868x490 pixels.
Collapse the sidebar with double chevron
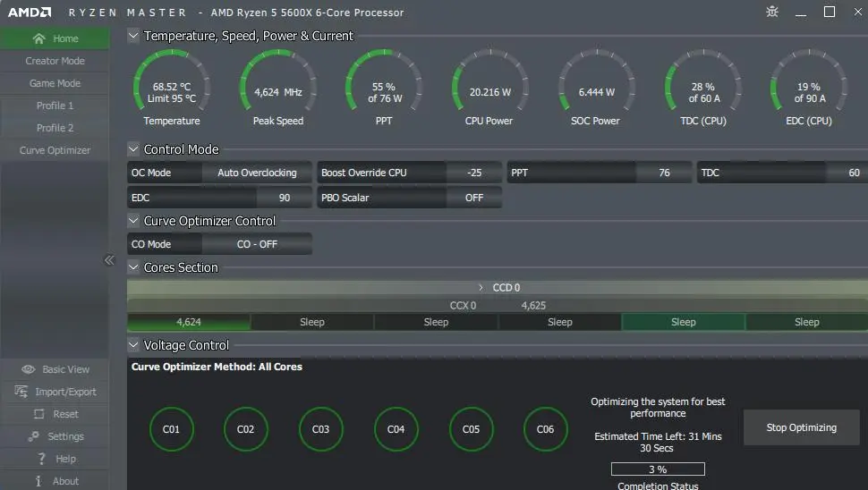point(109,260)
